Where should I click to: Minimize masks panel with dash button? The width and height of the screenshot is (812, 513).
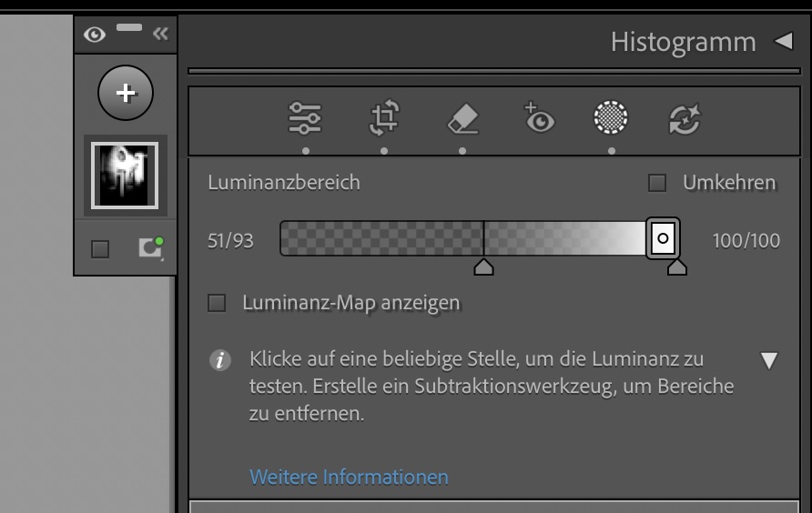pos(129,29)
